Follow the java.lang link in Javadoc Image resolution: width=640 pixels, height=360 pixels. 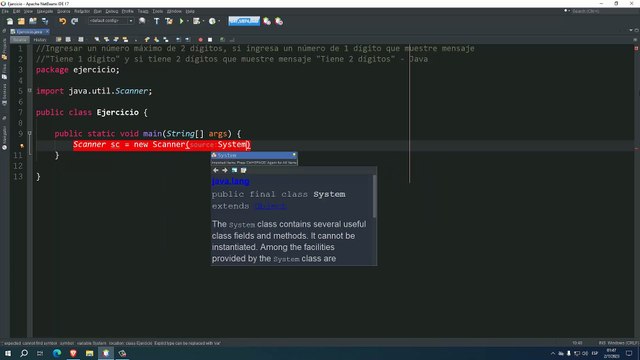tap(231, 181)
